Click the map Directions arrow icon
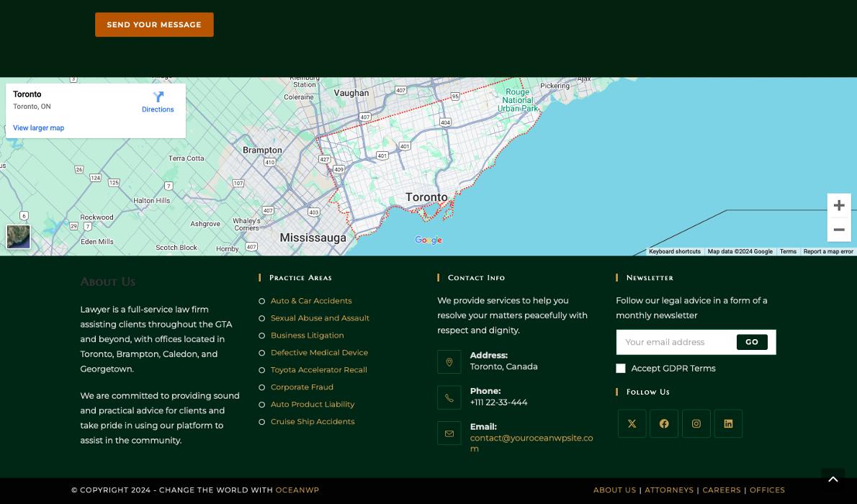 point(158,97)
